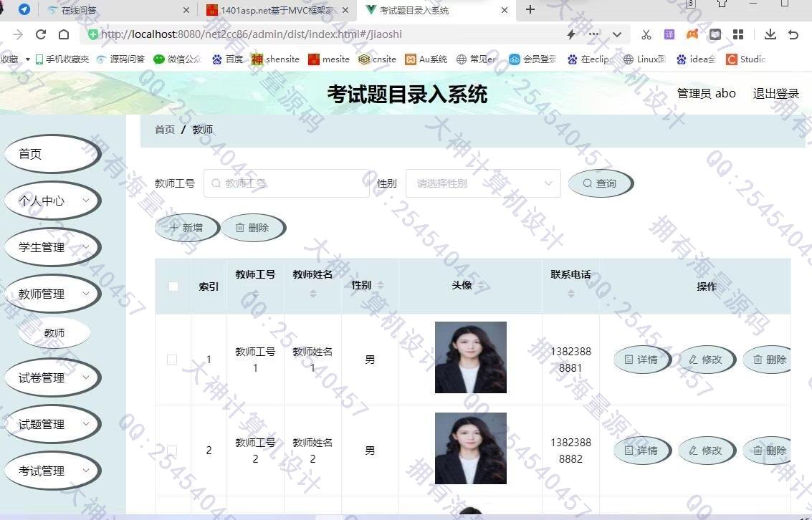Open the Studio bookmark

click(746, 59)
